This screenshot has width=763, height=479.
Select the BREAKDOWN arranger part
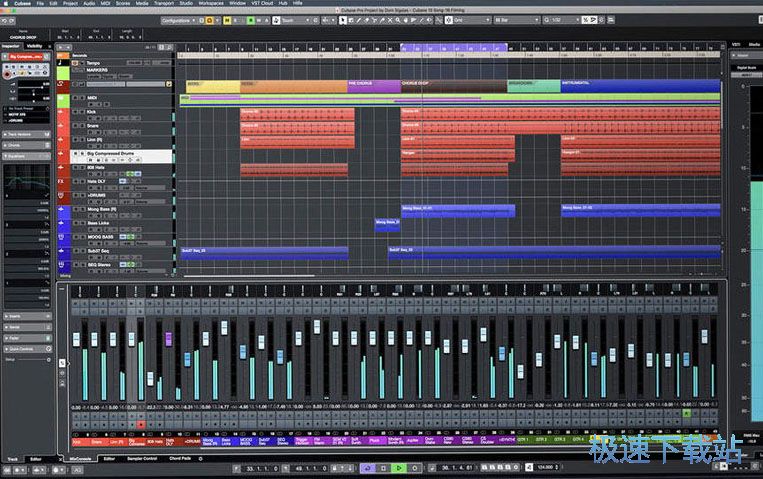534,86
